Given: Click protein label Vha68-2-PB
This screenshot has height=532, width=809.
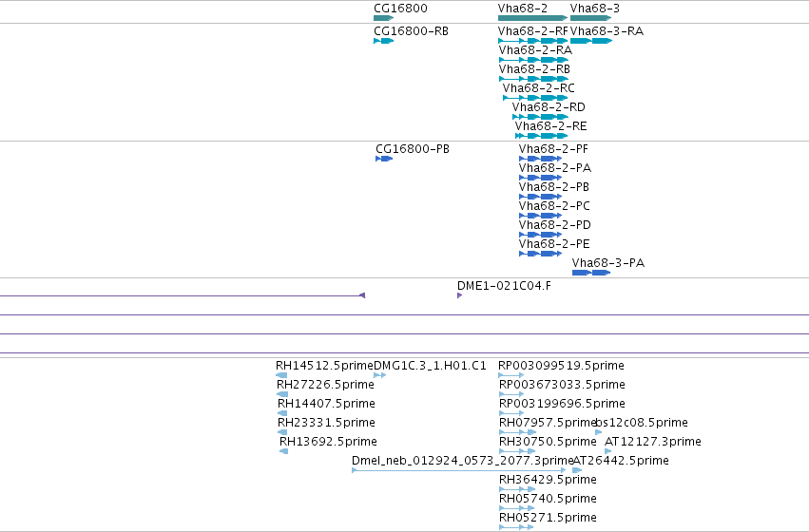Looking at the screenshot, I should [x=554, y=187].
